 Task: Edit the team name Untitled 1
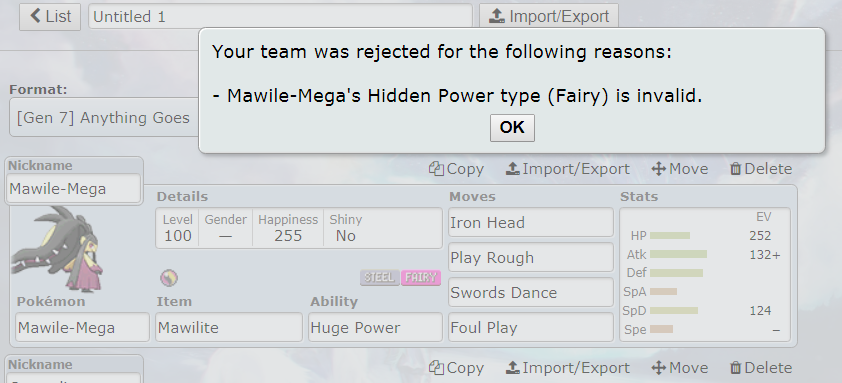tap(280, 17)
